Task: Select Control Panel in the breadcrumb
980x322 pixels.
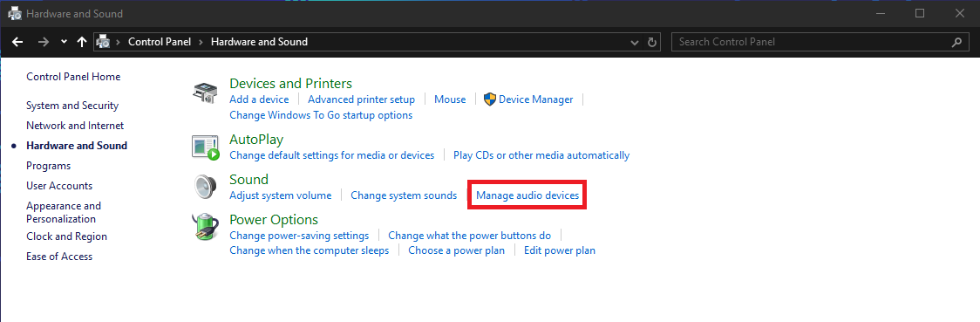Action: [159, 42]
